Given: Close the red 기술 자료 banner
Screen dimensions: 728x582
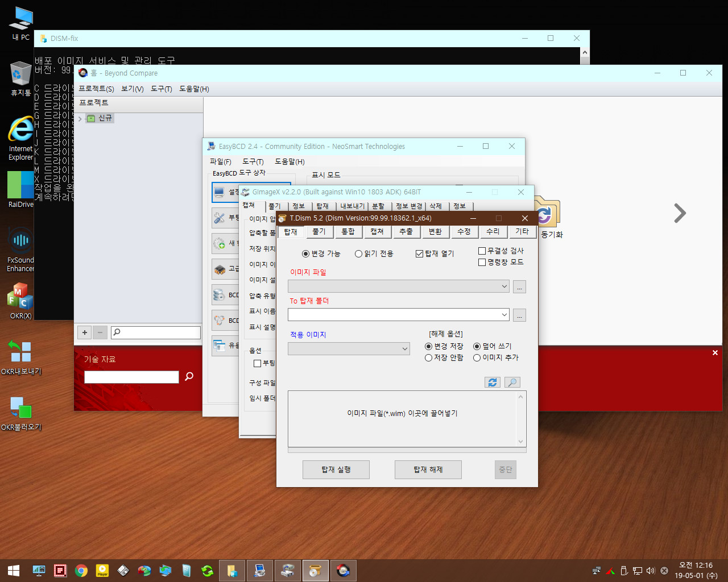Looking at the screenshot, I should click(715, 353).
